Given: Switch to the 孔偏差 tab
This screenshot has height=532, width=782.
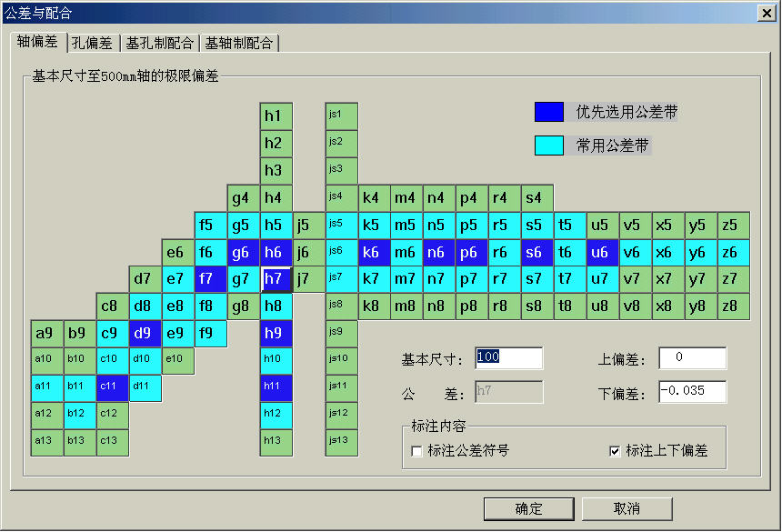Looking at the screenshot, I should (91, 42).
